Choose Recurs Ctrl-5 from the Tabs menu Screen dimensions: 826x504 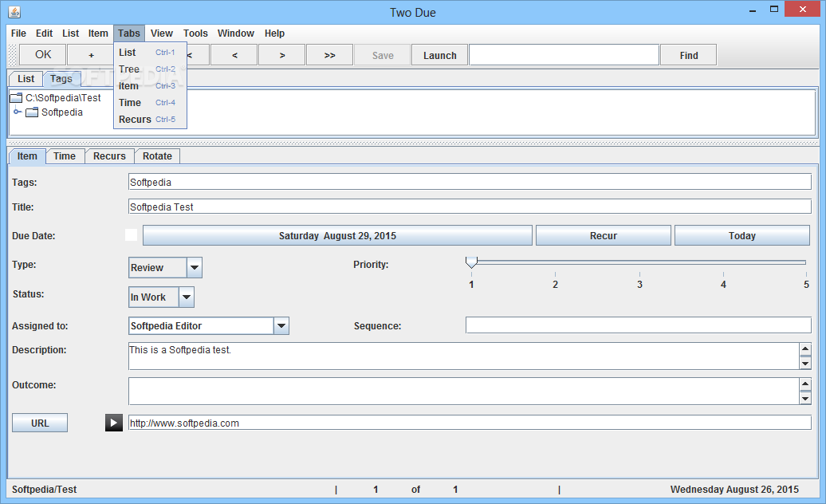(150, 120)
